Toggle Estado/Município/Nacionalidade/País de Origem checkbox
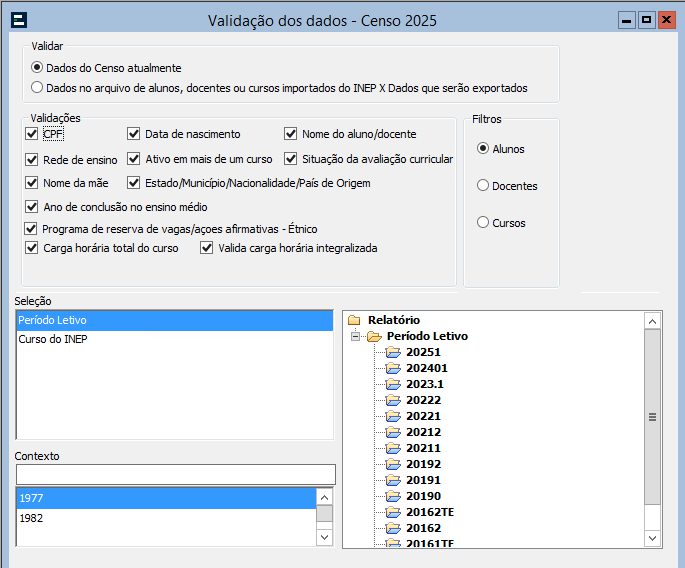The height and width of the screenshot is (568, 685). tap(133, 183)
